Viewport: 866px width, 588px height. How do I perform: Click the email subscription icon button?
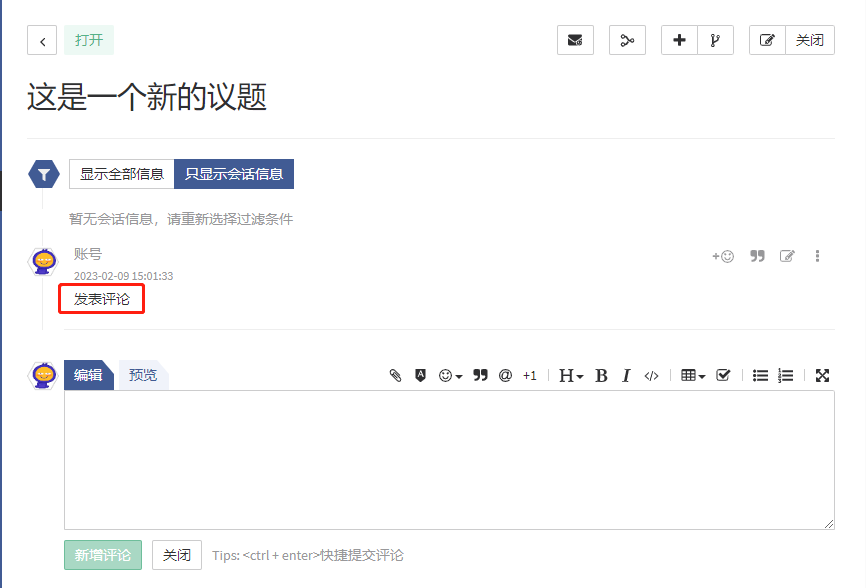[x=575, y=40]
